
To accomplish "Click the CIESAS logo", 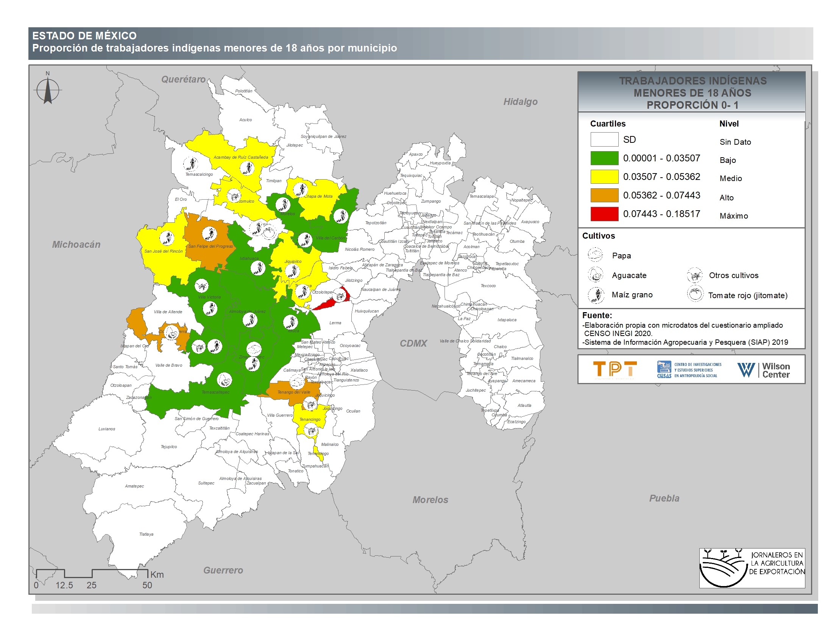I will coord(689,369).
